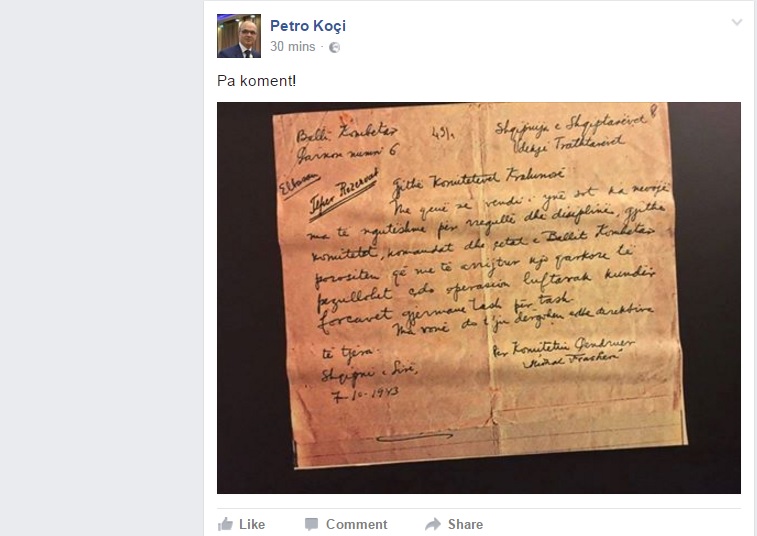Viewport: 757px width, 536px height.
Task: Click the 'Shqipni e Lirë' line in letter
Action: pyautogui.click(x=369, y=373)
